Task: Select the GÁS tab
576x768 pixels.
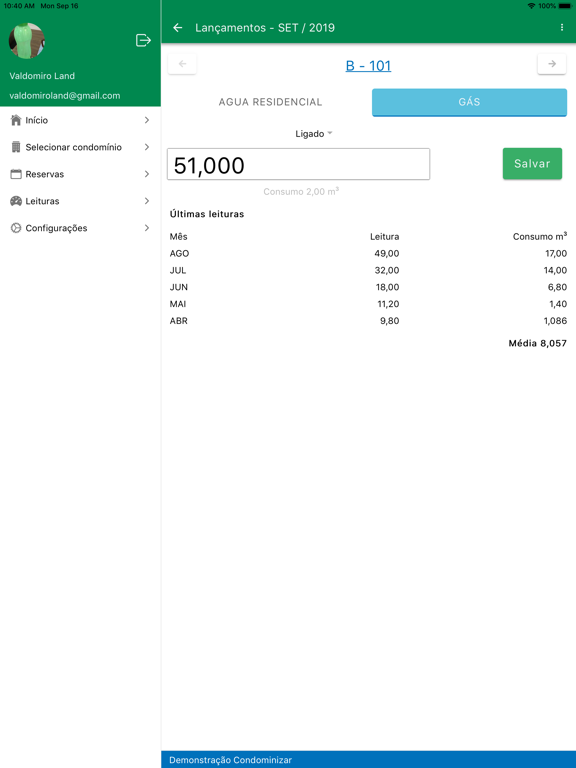Action: pos(469,102)
